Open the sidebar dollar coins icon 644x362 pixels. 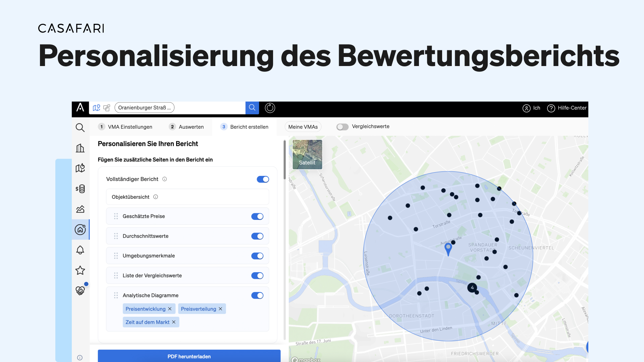(80, 189)
